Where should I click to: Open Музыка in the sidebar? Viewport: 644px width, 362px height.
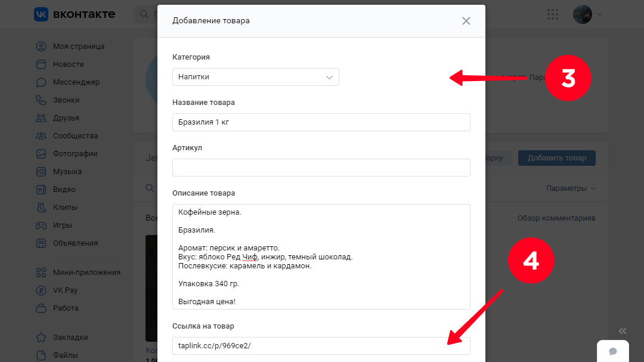point(58,171)
